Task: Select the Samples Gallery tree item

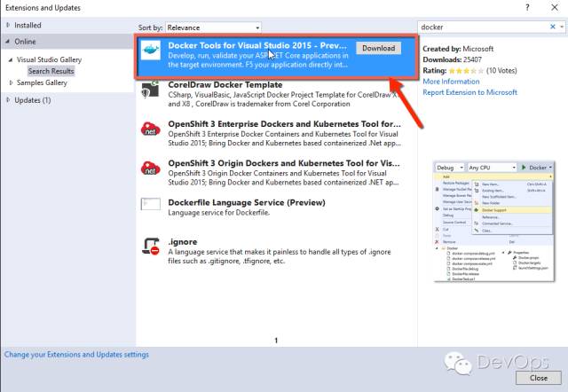Action: [42, 82]
